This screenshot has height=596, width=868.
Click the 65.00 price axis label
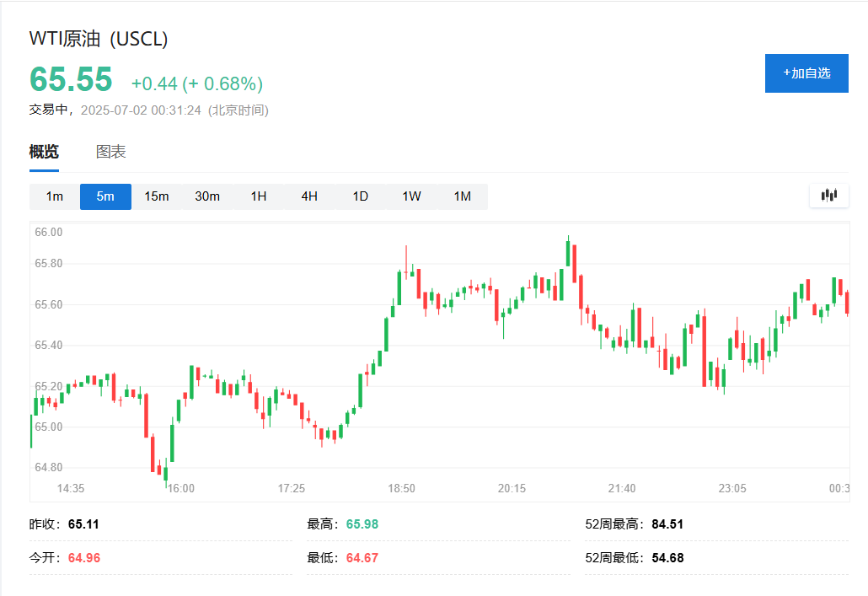49,427
